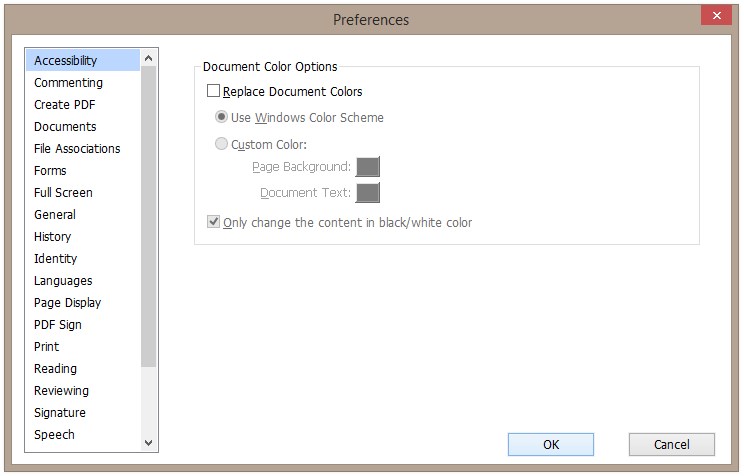The width and height of the screenshot is (744, 476).
Task: Go to Create PDF settings
Action: click(x=83, y=104)
